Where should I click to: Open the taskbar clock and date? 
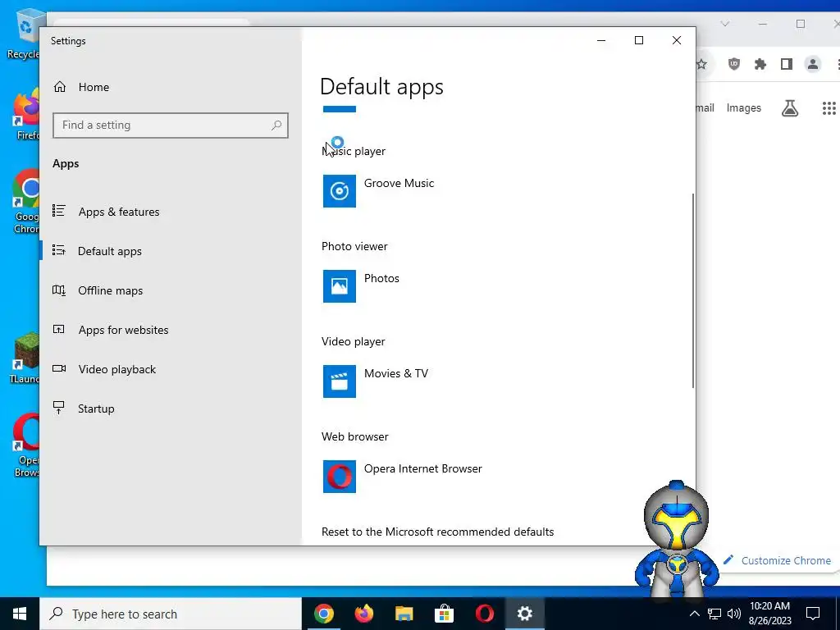point(769,614)
